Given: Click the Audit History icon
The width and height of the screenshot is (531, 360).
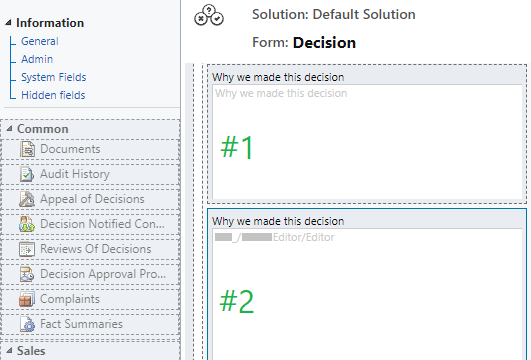Looking at the screenshot, I should (27, 174).
